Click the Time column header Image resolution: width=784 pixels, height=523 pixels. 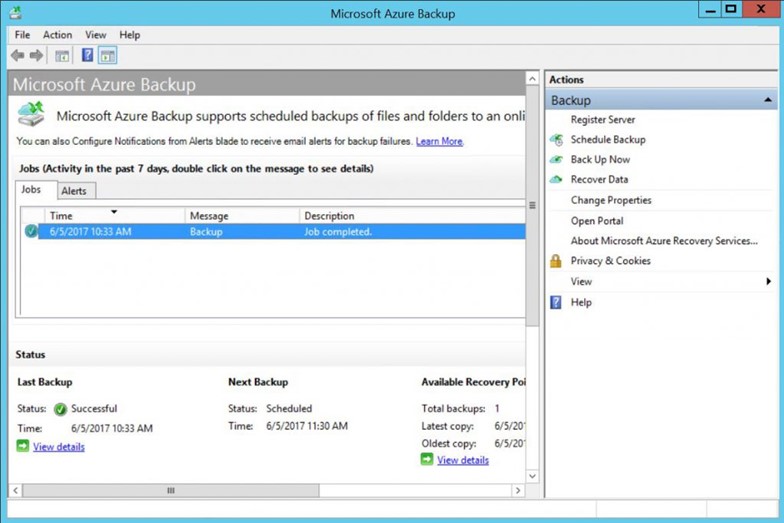pos(114,216)
